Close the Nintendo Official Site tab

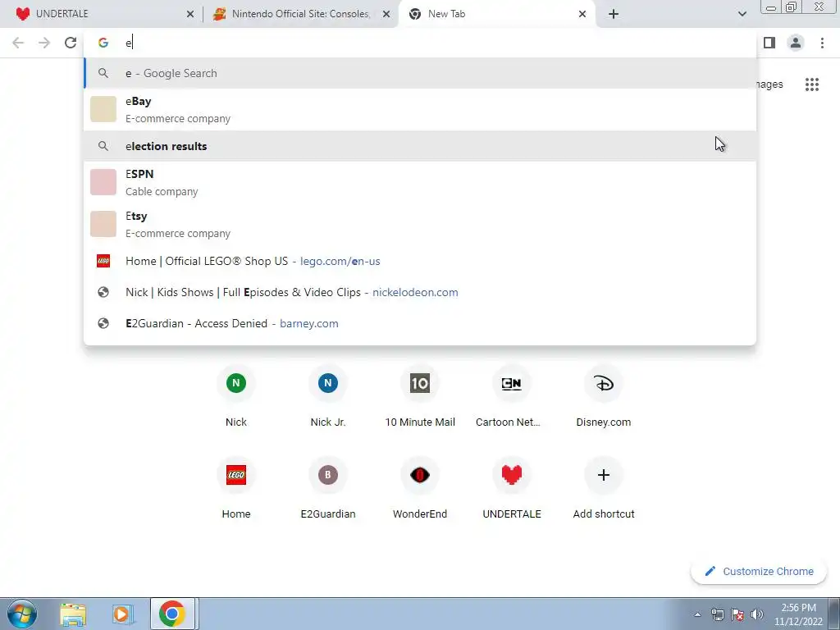point(386,15)
